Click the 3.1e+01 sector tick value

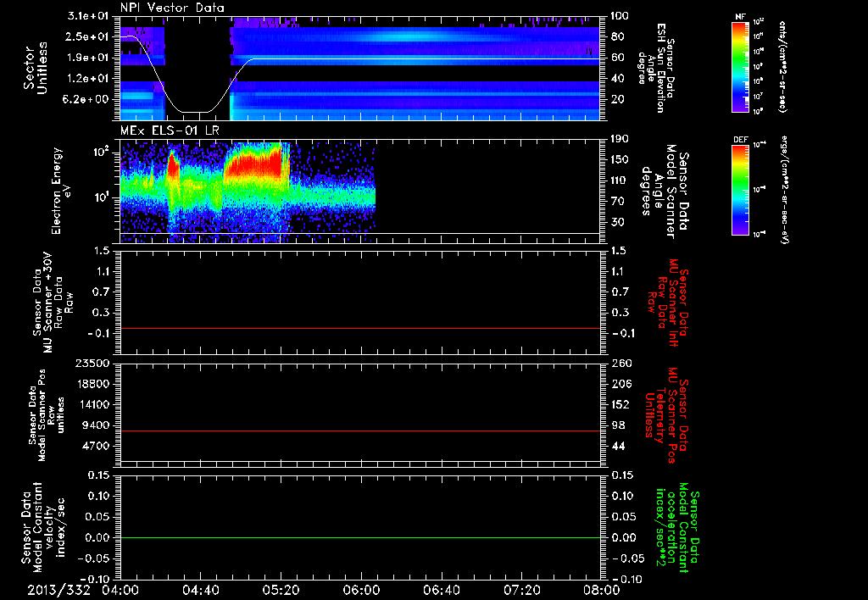pos(88,15)
